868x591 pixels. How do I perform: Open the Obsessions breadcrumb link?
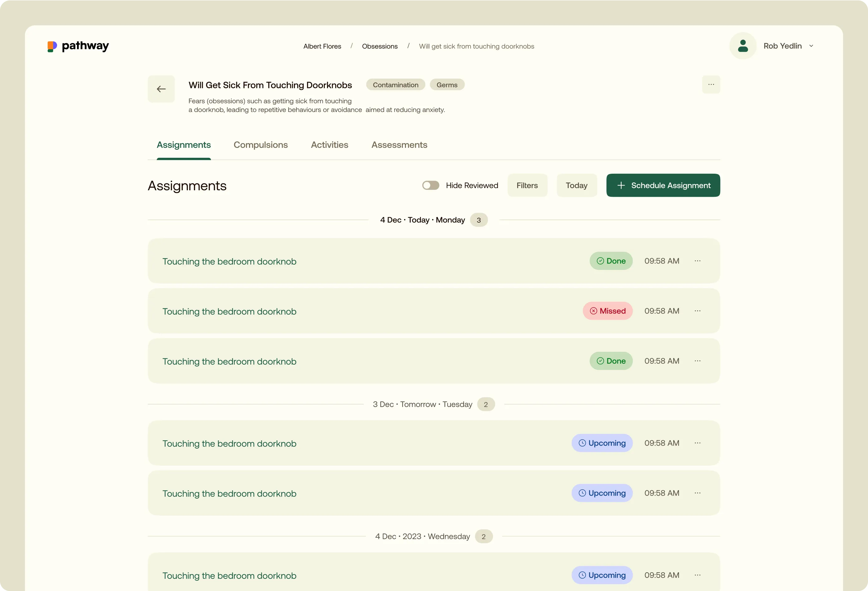coord(379,46)
